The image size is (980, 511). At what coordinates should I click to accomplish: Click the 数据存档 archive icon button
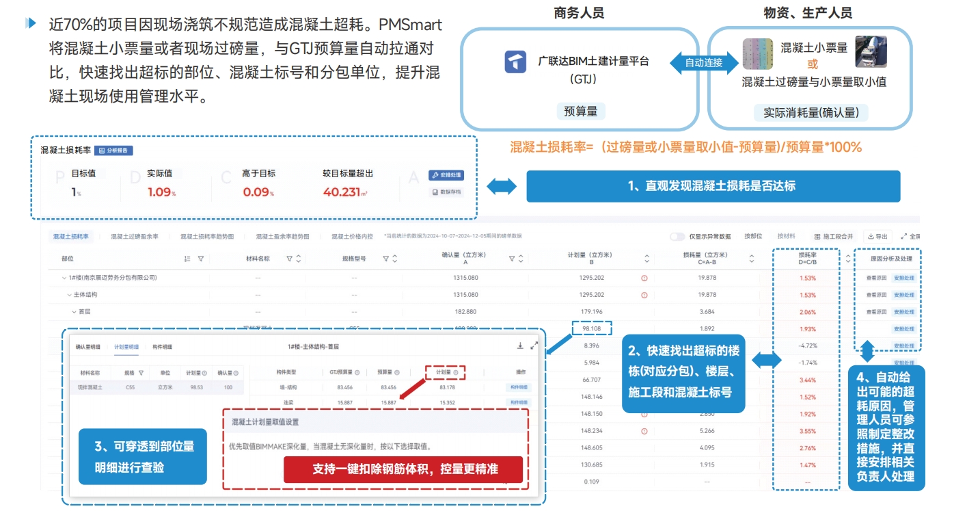point(446,192)
